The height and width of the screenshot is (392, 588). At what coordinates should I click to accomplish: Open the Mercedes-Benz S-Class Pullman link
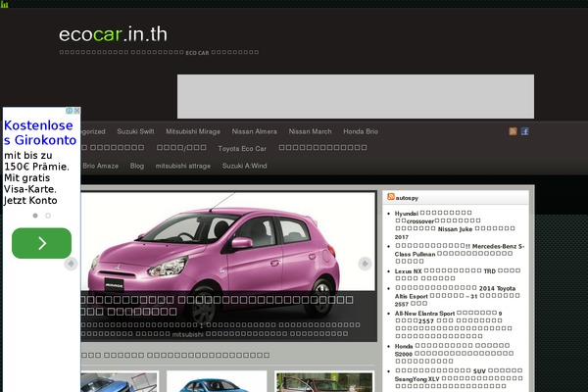point(460,254)
